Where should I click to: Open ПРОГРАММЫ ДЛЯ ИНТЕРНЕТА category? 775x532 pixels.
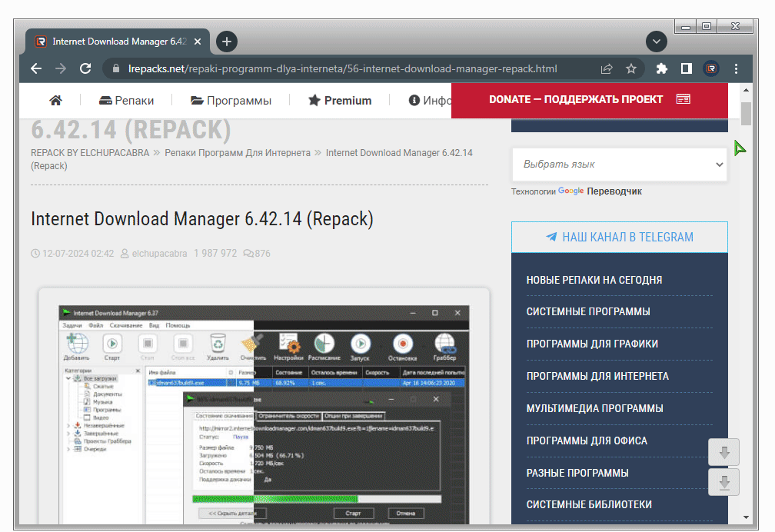pyautogui.click(x=597, y=376)
